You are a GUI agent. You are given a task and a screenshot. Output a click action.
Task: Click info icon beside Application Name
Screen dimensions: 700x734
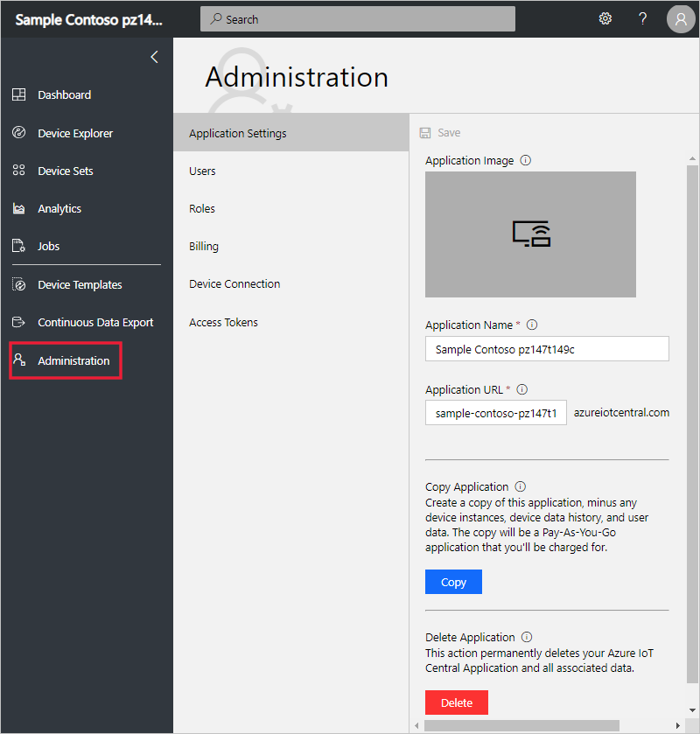(x=532, y=325)
